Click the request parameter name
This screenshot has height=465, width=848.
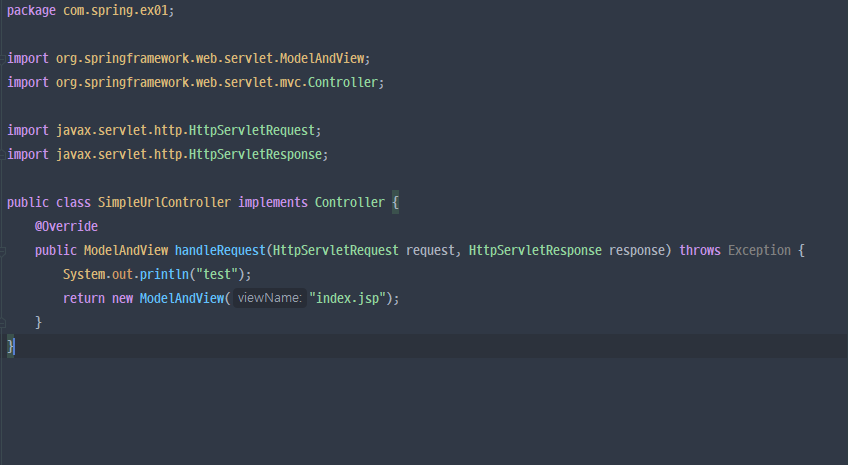430,250
